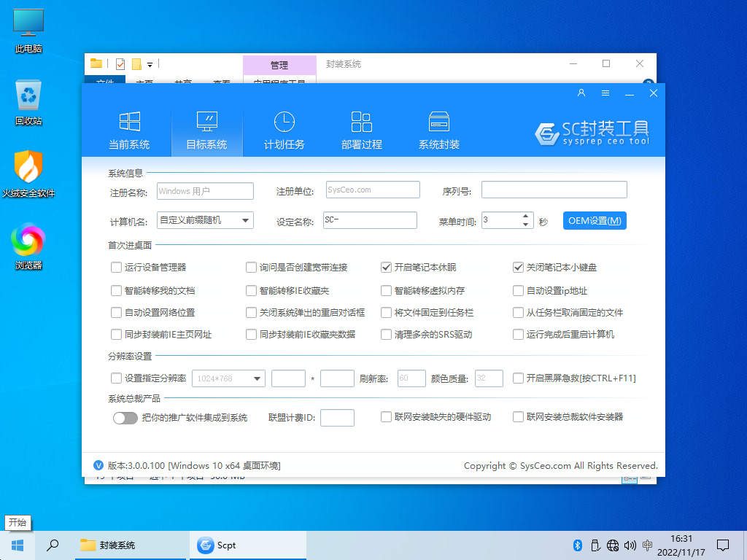The width and height of the screenshot is (747, 560).
Task: Open the 计划任务 tab
Action: [284, 131]
